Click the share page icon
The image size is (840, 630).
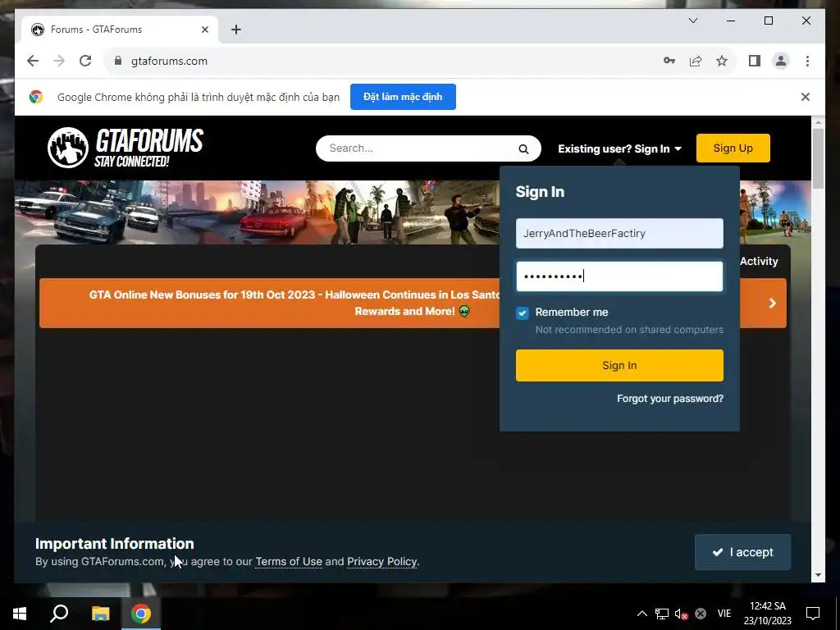(x=696, y=61)
